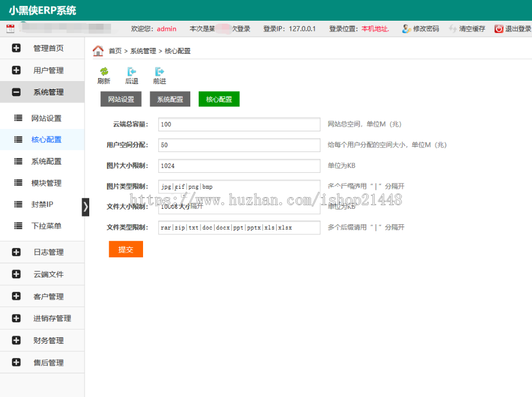532x397 pixels.
Task: Expand 管理首页 with its plus icon
Action: pyautogui.click(x=17, y=49)
